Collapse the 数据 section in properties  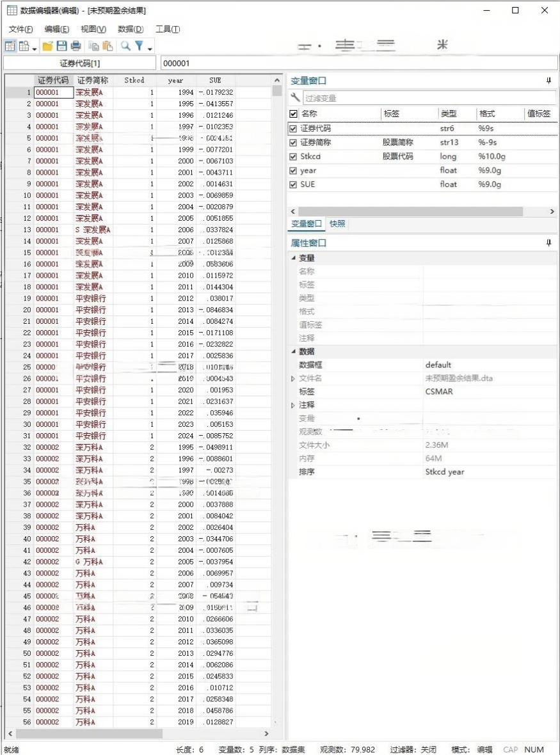click(294, 352)
